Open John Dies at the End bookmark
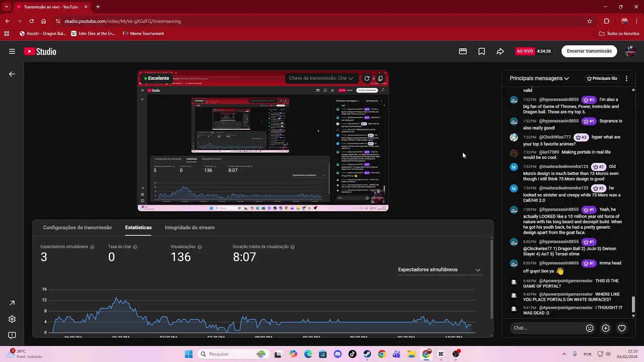Image resolution: width=644 pixels, height=362 pixels. coord(94,34)
